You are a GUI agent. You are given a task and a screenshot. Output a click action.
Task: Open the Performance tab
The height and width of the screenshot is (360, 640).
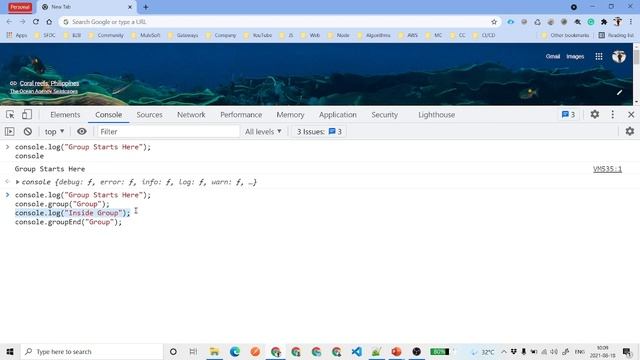point(241,115)
